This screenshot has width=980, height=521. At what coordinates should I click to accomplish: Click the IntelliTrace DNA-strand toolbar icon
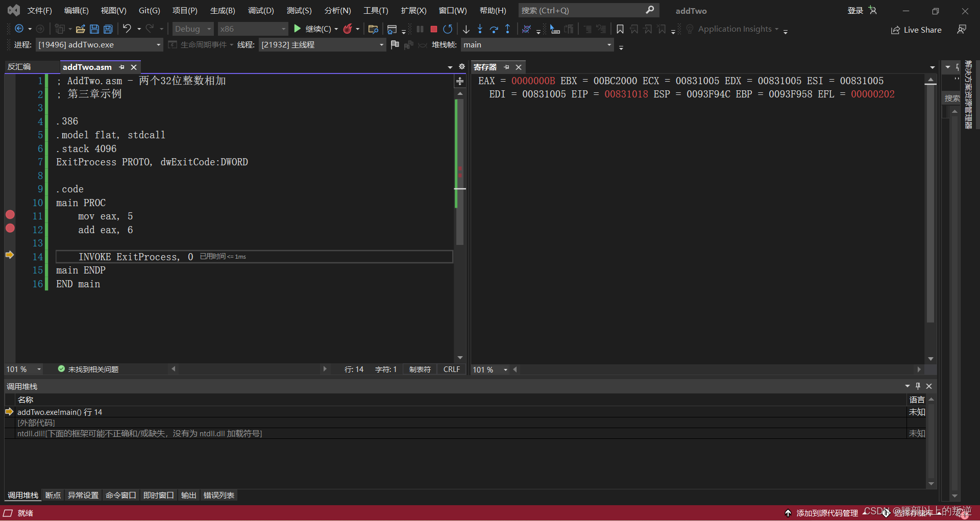(x=526, y=29)
